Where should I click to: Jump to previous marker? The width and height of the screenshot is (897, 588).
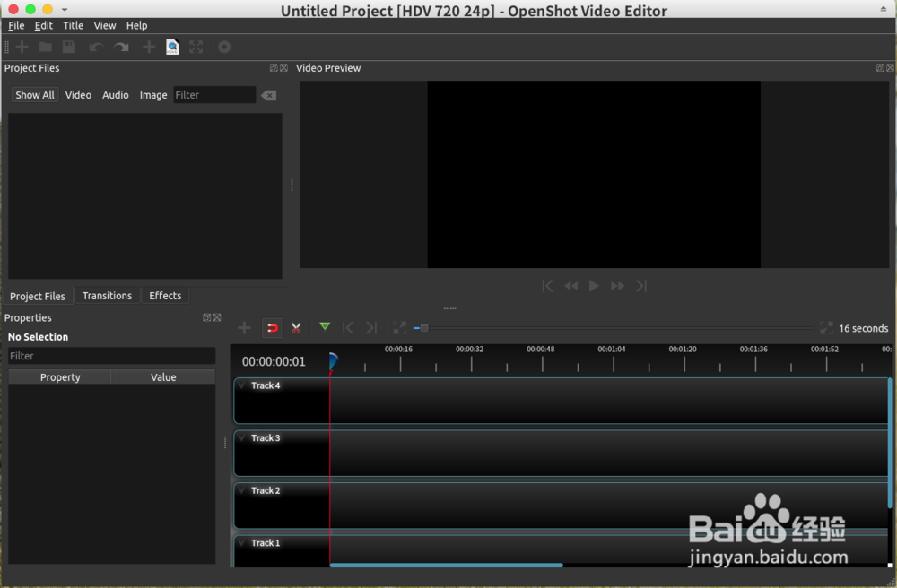tap(347, 327)
